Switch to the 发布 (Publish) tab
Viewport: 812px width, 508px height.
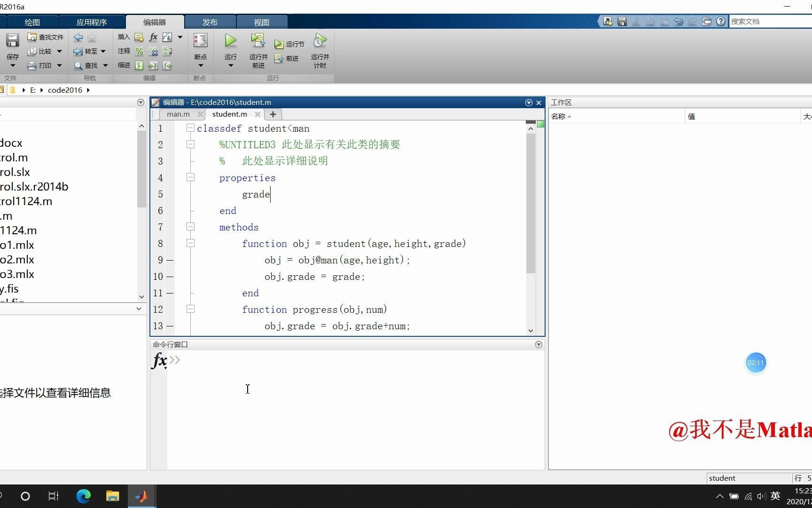(210, 22)
